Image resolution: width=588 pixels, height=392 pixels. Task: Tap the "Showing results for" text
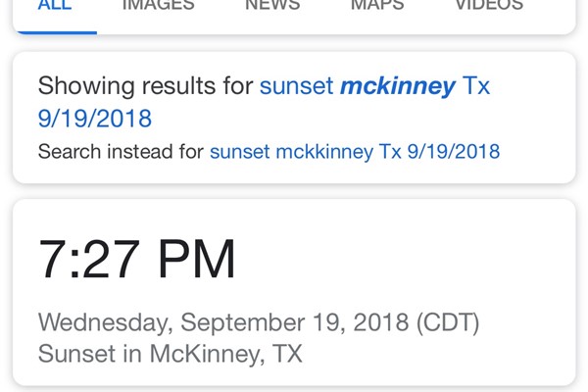pos(145,86)
